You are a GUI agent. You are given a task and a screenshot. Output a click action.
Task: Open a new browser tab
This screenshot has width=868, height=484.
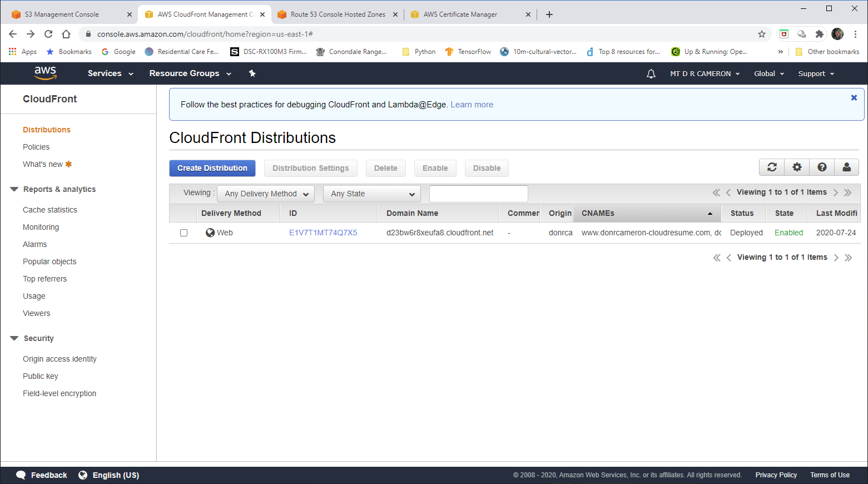tap(549, 14)
